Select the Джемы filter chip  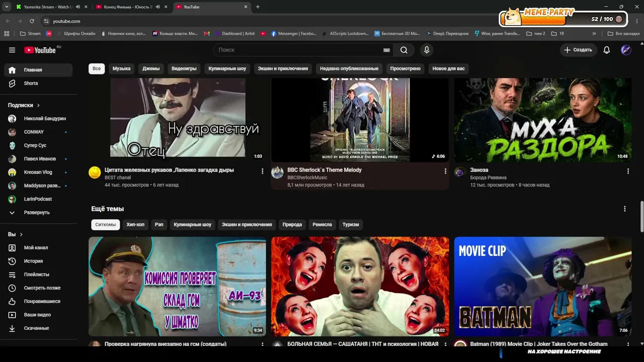click(151, 68)
